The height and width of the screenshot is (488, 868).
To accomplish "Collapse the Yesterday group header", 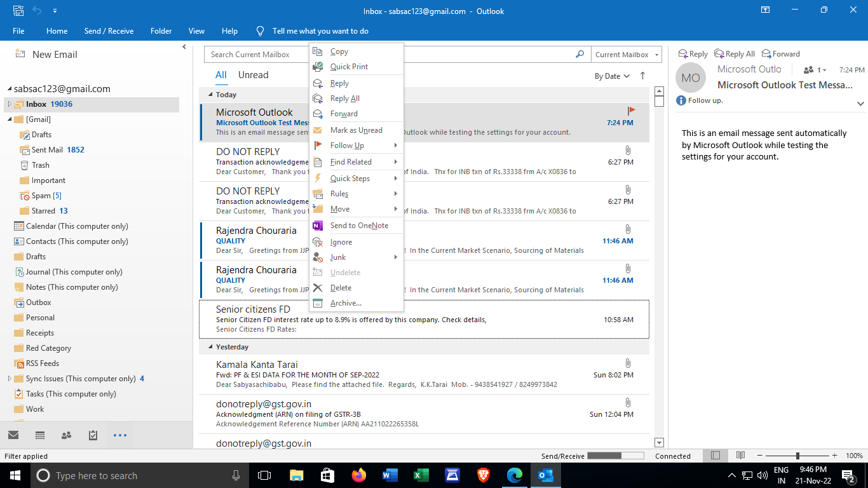I will click(211, 347).
